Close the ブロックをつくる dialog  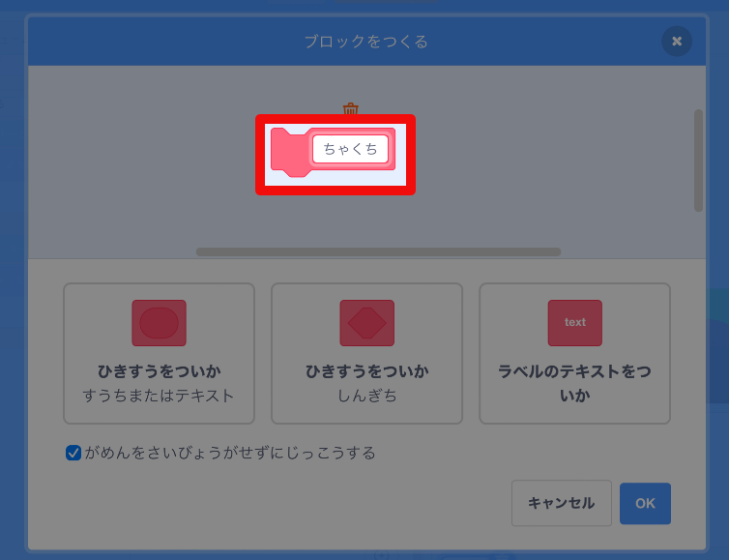click(x=677, y=42)
